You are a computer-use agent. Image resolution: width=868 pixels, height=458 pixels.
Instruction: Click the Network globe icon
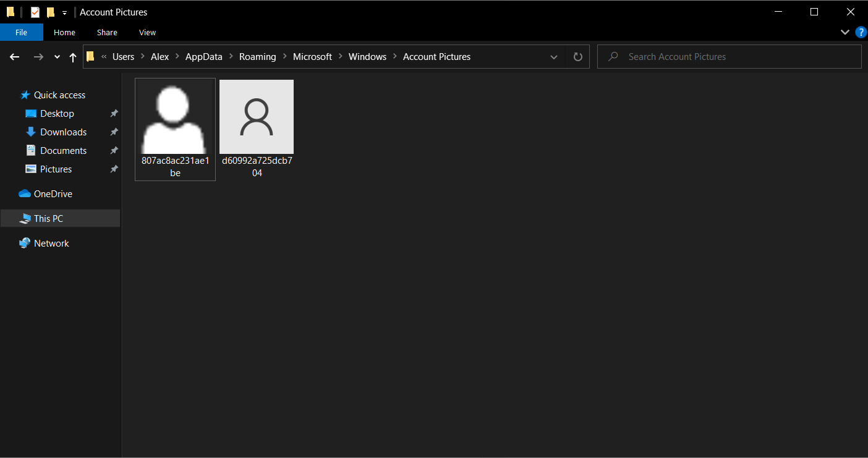25,244
